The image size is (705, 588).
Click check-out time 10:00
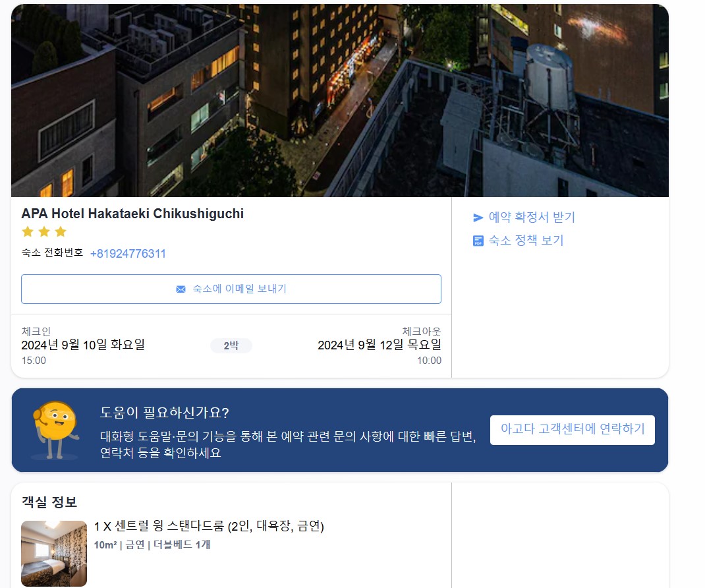point(429,361)
